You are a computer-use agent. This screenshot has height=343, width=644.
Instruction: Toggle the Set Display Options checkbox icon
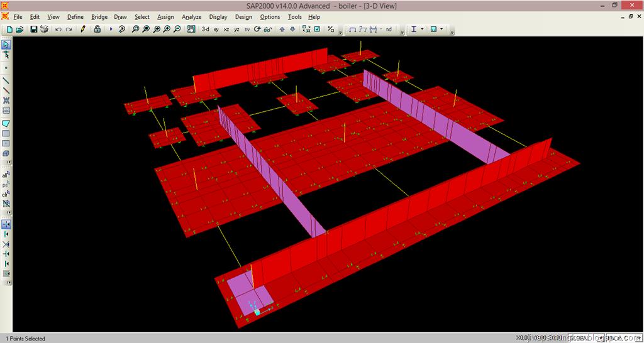click(x=317, y=29)
